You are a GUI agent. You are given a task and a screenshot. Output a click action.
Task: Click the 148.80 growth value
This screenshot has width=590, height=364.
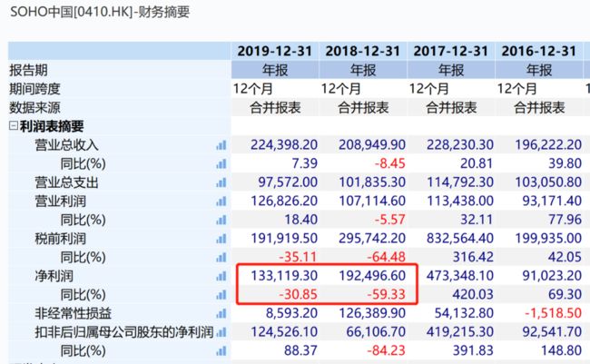[561, 350]
